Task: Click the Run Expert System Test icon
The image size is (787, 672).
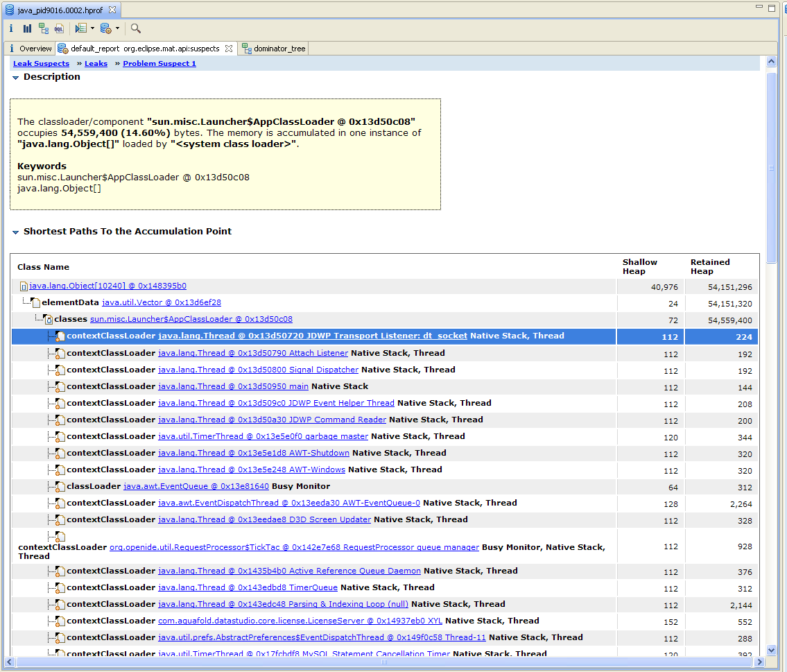Action: 81,28
